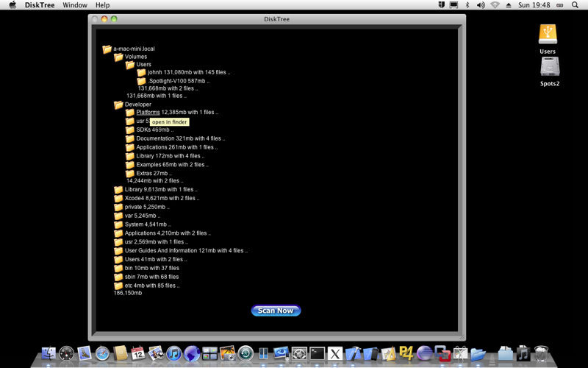Click the Scan Now button
The height and width of the screenshot is (368, 588).
(276, 311)
